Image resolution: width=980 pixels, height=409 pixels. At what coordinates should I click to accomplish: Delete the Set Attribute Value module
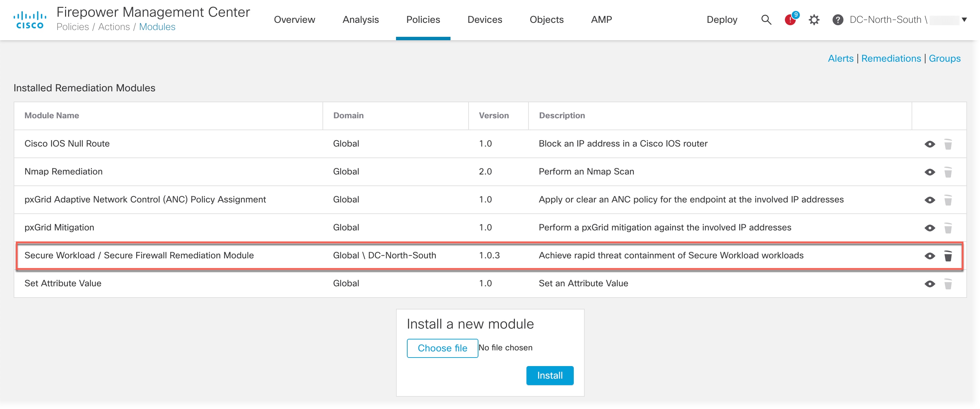tap(948, 284)
